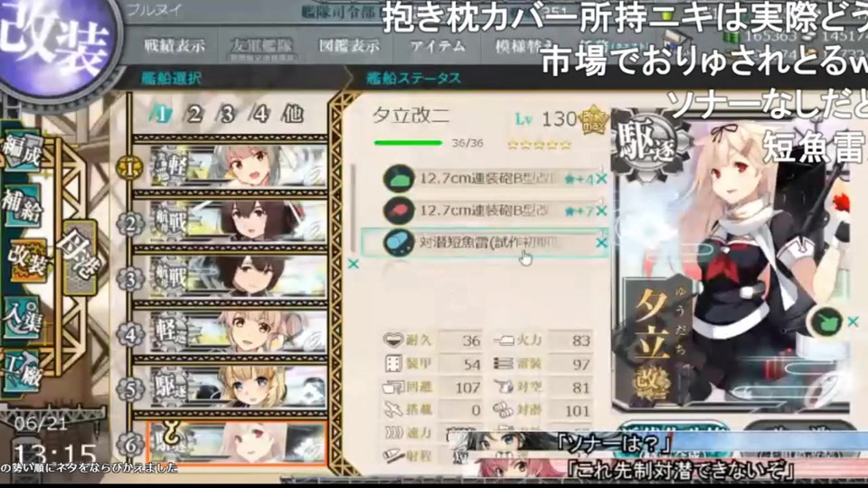Remove the 対潜短魚雷 equipment with its X

pyautogui.click(x=601, y=242)
